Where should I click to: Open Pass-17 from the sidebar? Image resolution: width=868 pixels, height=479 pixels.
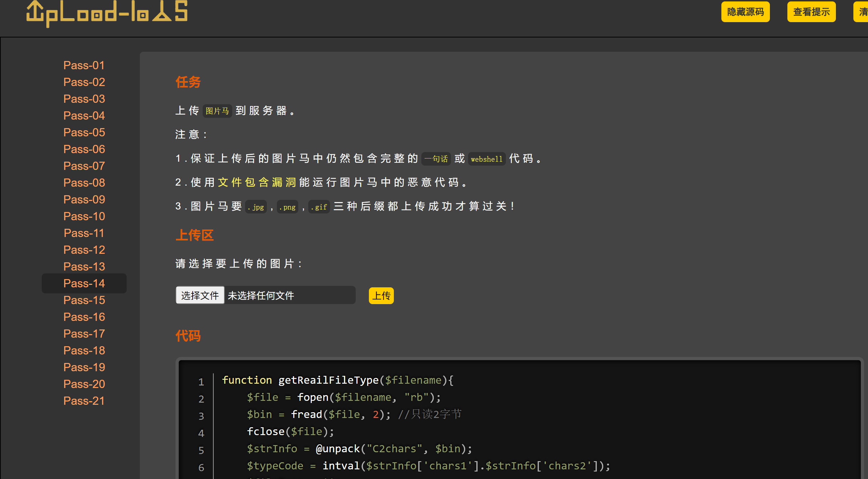coord(84,334)
